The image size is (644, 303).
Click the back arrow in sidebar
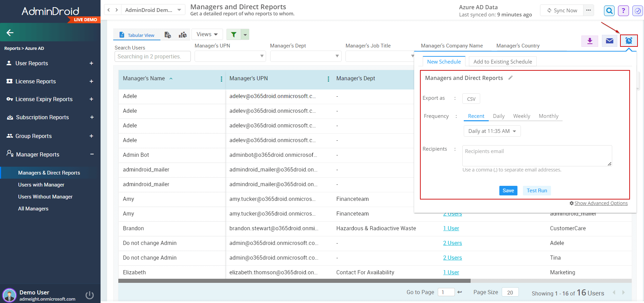pyautogui.click(x=10, y=33)
